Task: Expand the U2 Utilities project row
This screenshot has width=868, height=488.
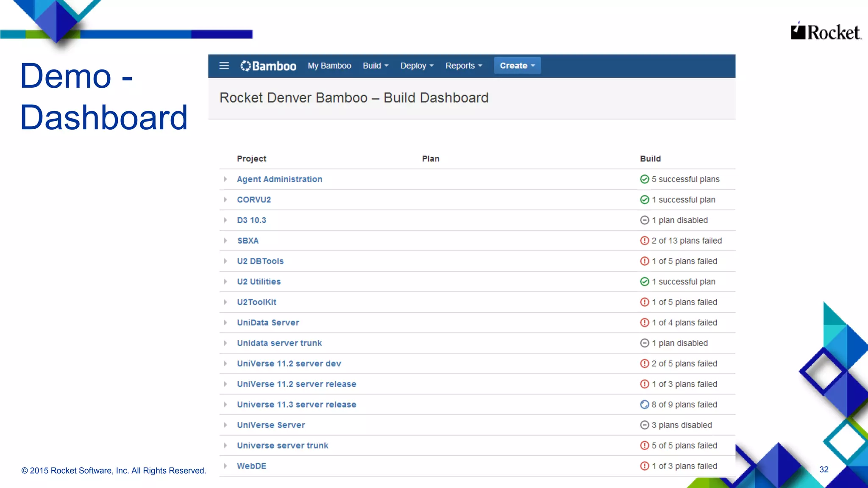Action: click(x=225, y=282)
